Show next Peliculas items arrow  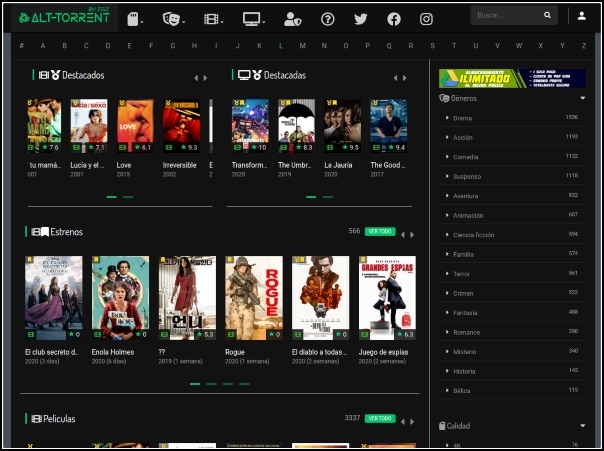pos(412,422)
